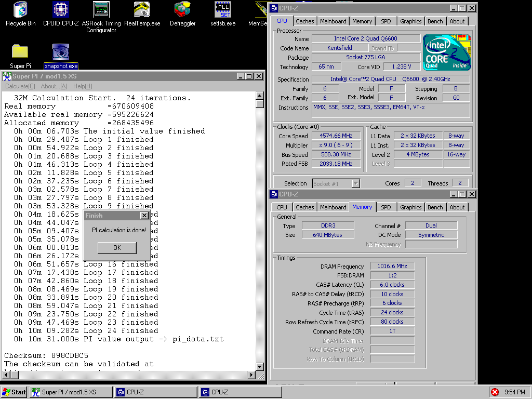
Task: Click Super PI horizontal scrollbar left arrow
Action: [6, 375]
